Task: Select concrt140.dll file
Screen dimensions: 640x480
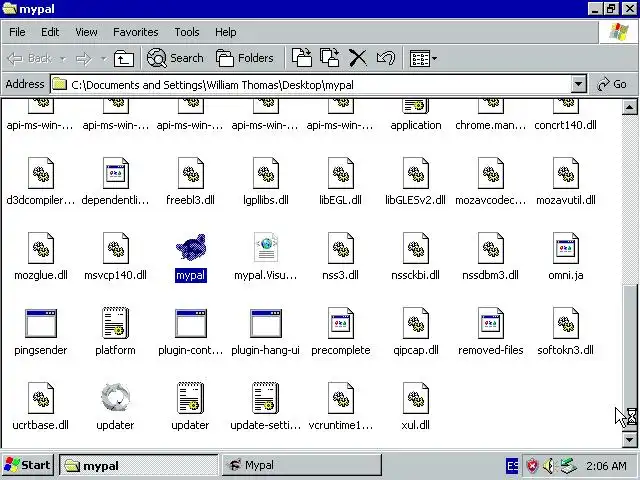Action: pos(566,116)
